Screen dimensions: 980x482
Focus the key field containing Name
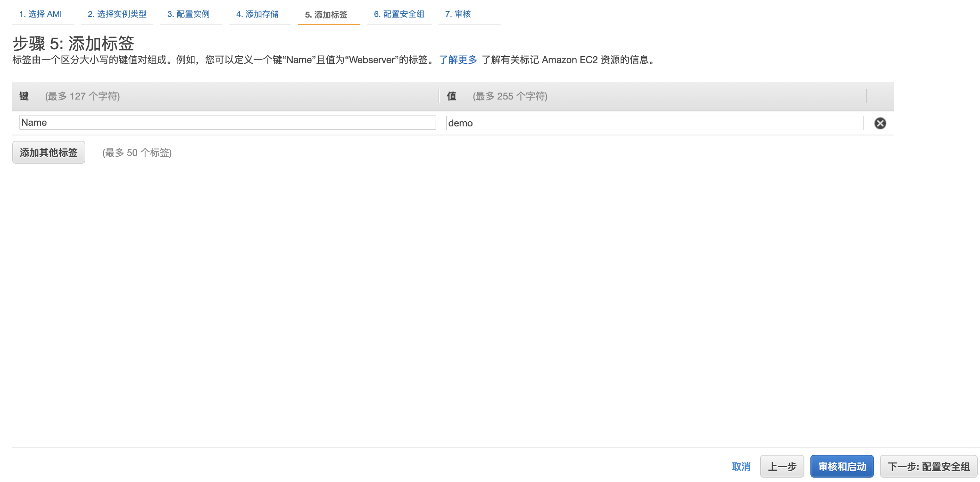227,123
